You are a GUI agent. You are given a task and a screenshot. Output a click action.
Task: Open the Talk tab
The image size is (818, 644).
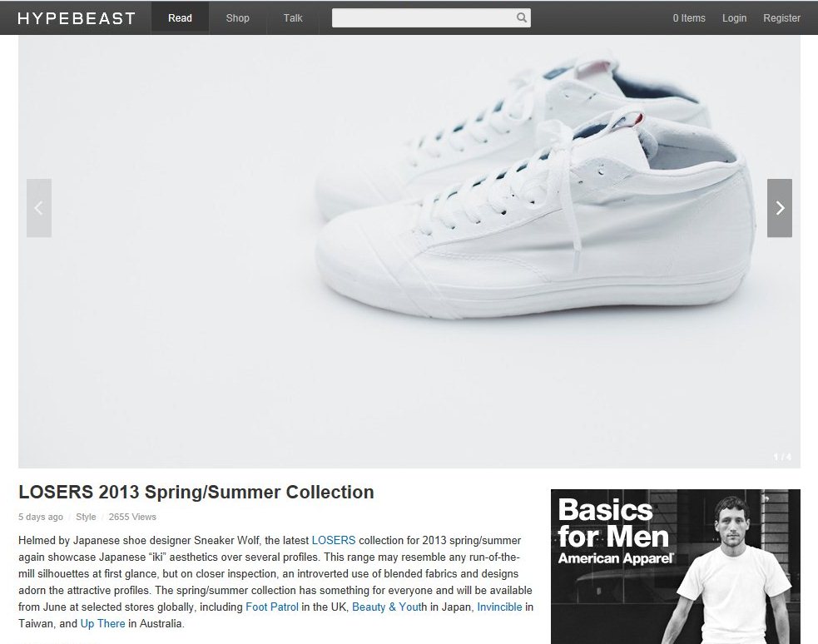pos(293,17)
